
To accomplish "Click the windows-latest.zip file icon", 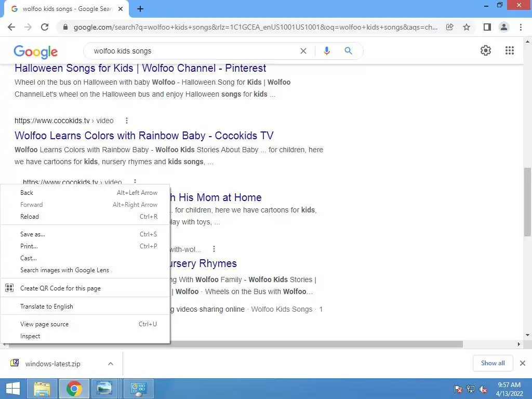I will tap(15, 363).
